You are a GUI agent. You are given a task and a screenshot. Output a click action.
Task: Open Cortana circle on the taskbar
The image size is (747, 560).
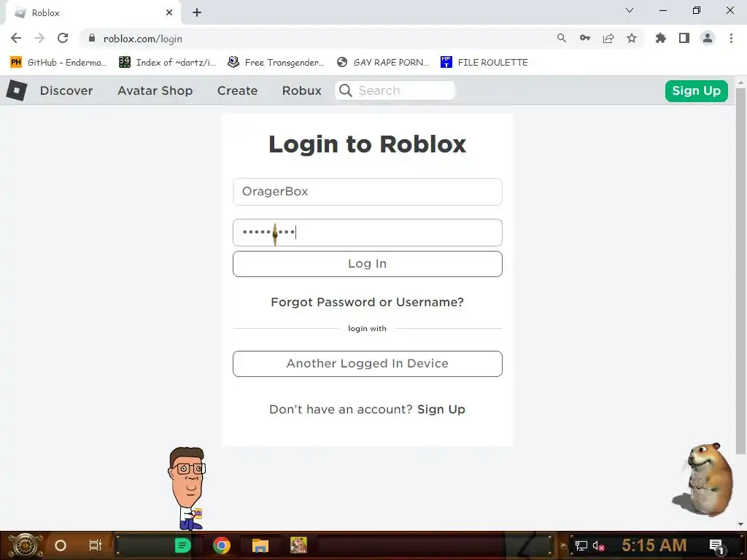tap(61, 545)
